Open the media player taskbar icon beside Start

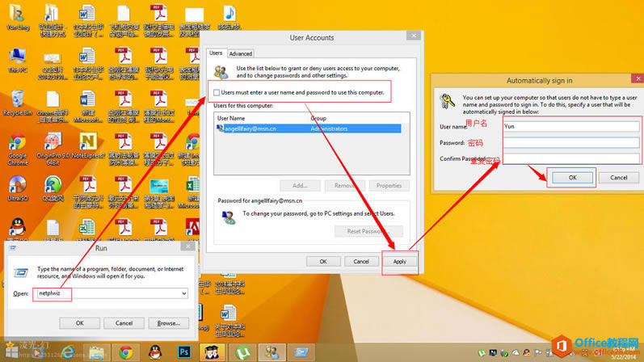[37, 352]
